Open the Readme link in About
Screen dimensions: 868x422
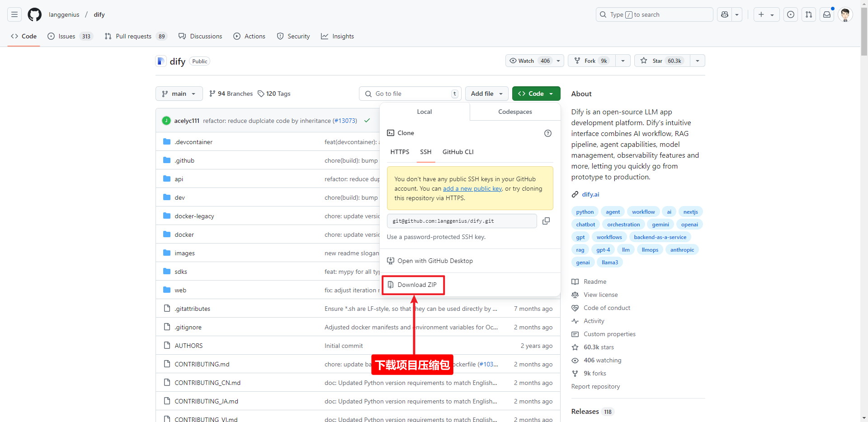(x=595, y=281)
